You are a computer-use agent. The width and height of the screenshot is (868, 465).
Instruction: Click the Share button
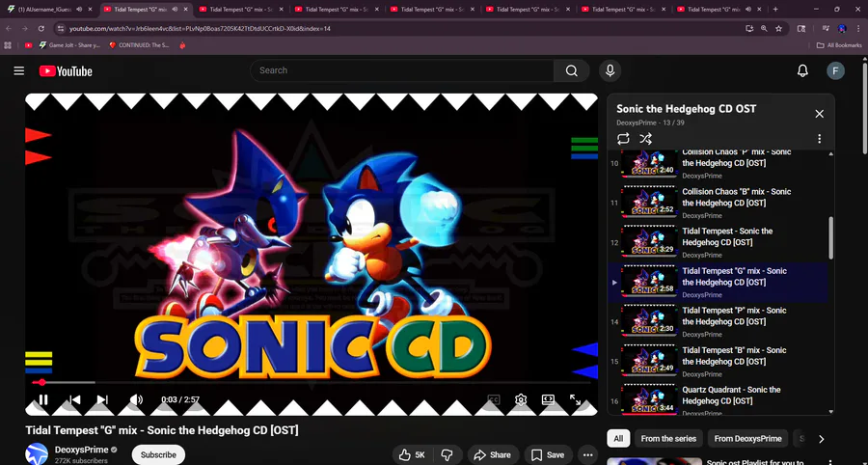click(x=493, y=455)
